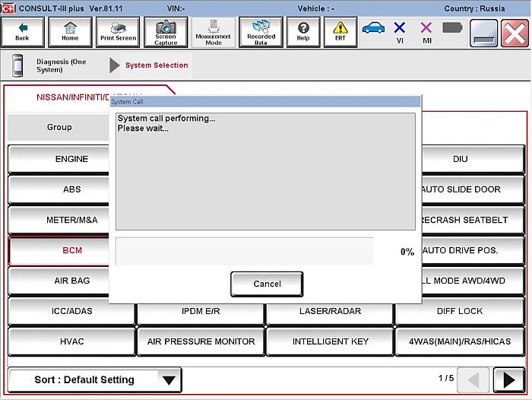Select the METER/M&A system
The width and height of the screenshot is (532, 400).
(59, 220)
